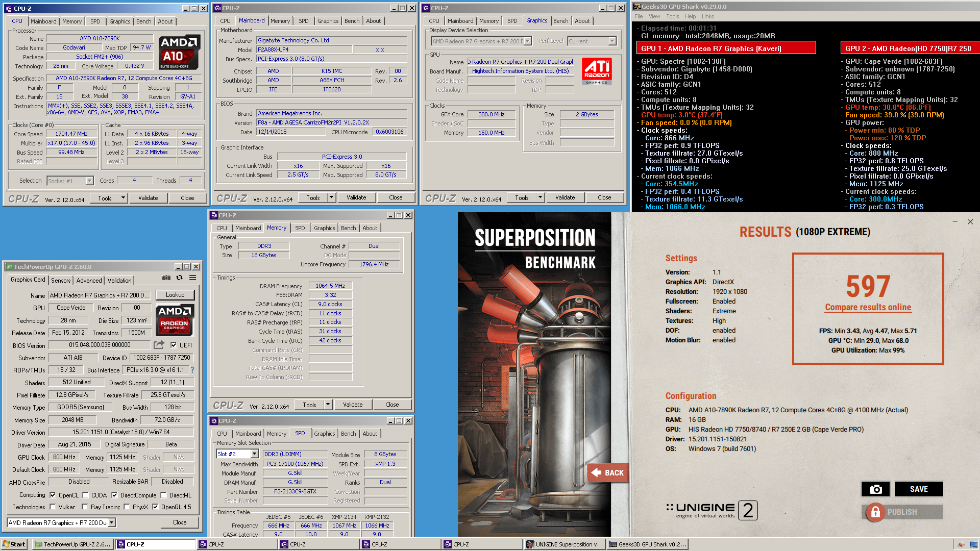Open the GPU-Z hamburger menu icon
The image size is (980, 551).
(x=193, y=278)
